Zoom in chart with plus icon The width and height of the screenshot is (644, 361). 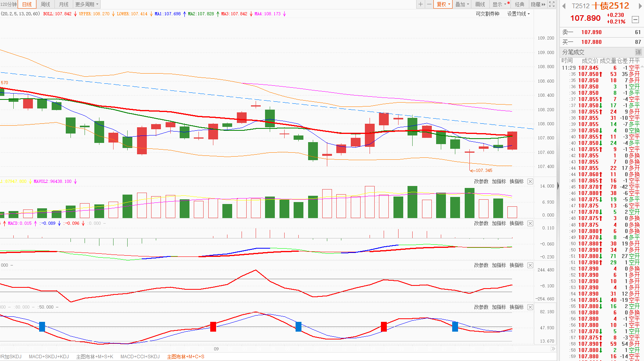420,4
